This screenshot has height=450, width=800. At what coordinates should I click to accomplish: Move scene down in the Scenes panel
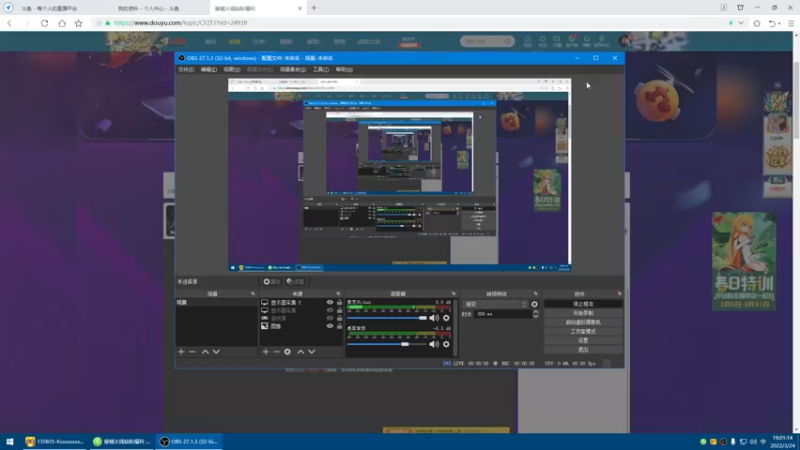click(216, 352)
